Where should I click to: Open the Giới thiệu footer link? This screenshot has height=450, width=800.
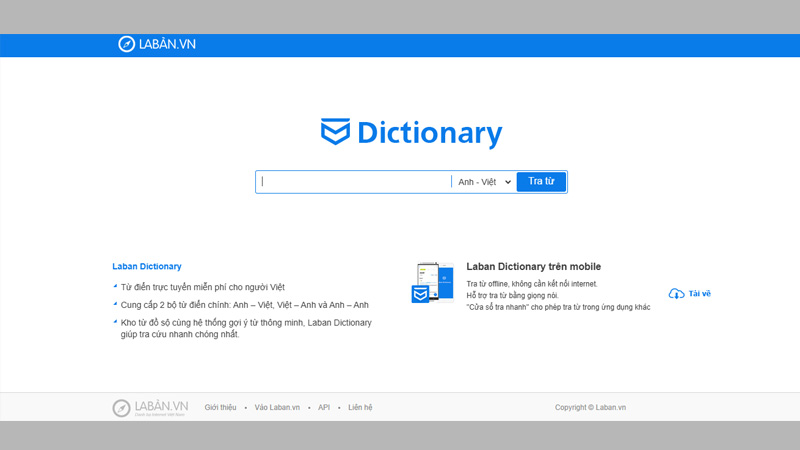pos(220,408)
